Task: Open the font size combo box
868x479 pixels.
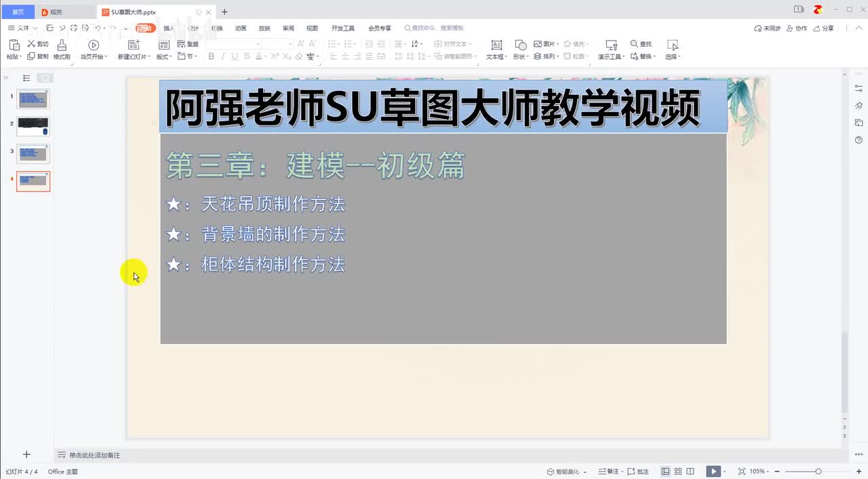Action: [x=277, y=44]
